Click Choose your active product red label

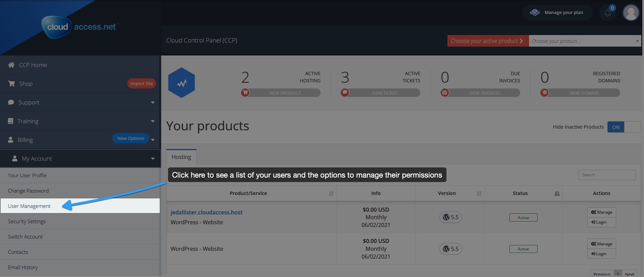(488, 41)
